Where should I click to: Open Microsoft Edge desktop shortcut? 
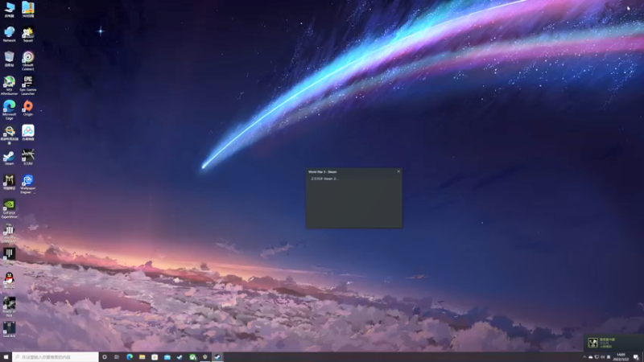point(9,109)
